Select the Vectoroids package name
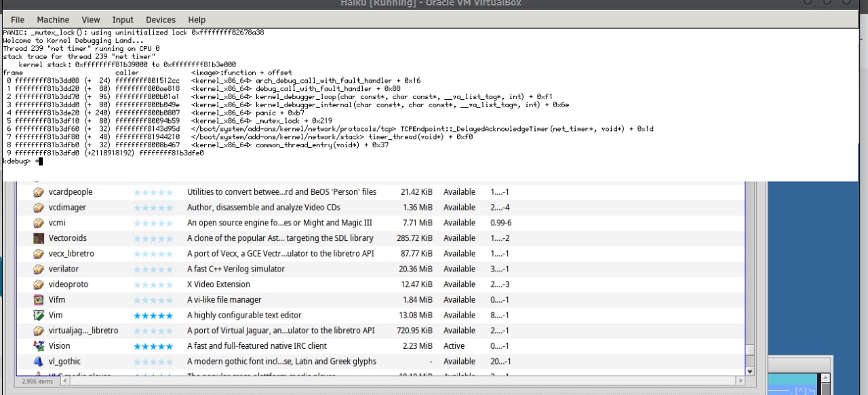Screen dimensions: 868x395 click(x=68, y=238)
